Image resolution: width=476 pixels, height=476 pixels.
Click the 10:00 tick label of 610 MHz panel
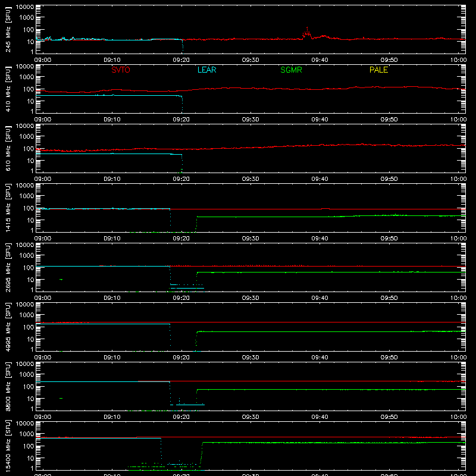458,179
